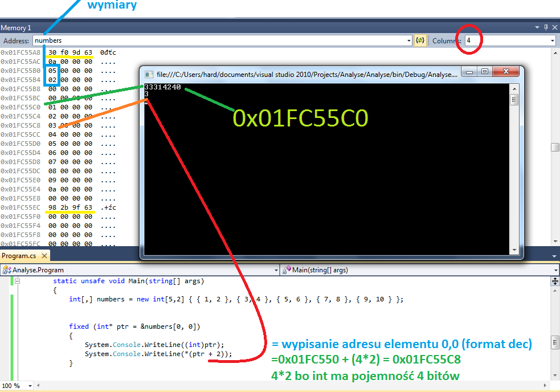Screen dimensions: 560x392
Task: Click the Memory 1 panel title
Action: point(16,28)
